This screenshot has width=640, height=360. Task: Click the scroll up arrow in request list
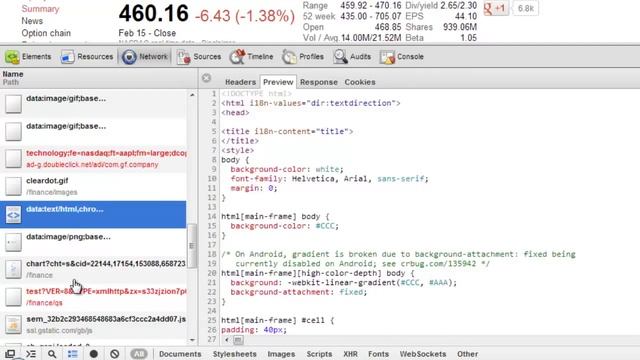tap(192, 95)
